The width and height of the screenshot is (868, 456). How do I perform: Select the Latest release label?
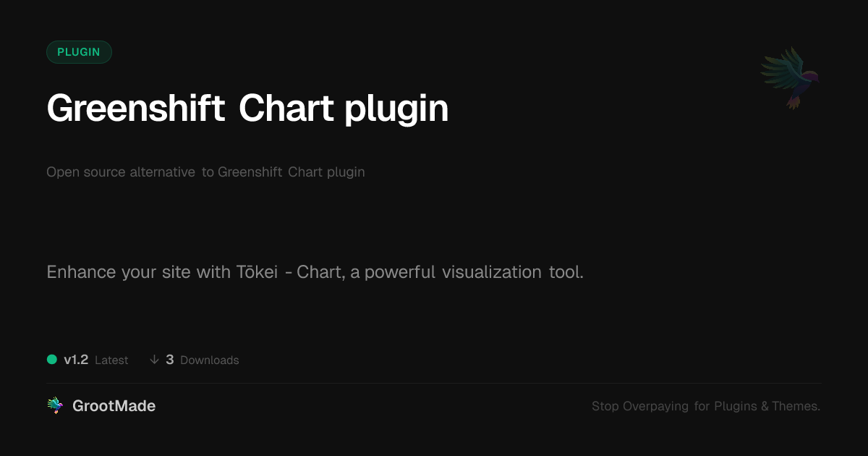click(x=111, y=360)
